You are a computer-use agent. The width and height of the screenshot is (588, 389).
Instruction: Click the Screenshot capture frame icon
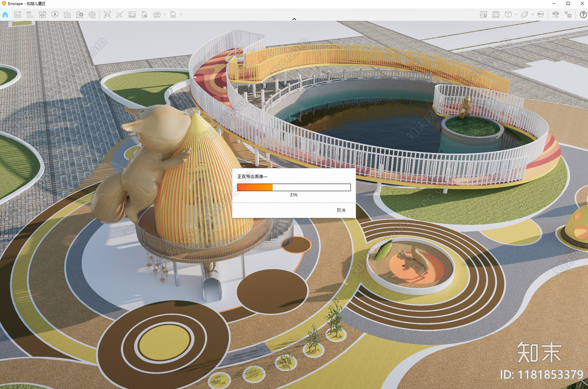point(107,15)
